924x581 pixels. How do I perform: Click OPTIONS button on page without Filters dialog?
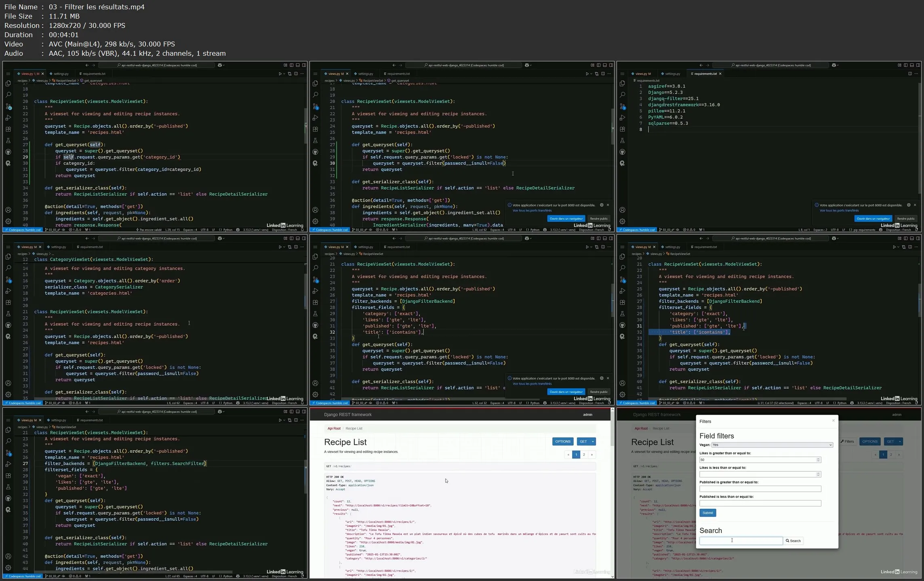click(562, 442)
